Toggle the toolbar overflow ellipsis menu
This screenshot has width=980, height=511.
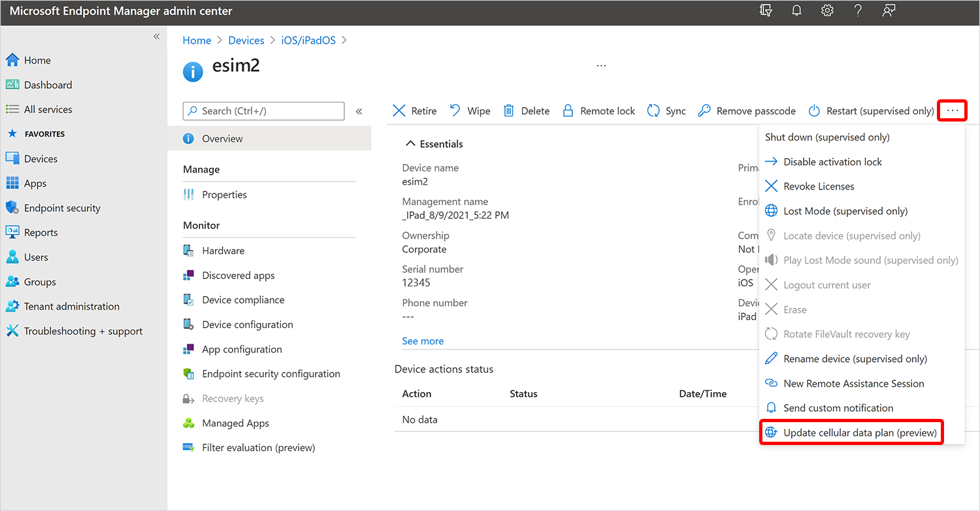point(953,111)
